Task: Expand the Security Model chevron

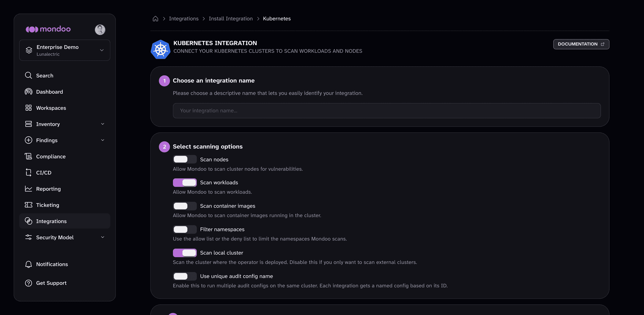Action: pyautogui.click(x=103, y=237)
